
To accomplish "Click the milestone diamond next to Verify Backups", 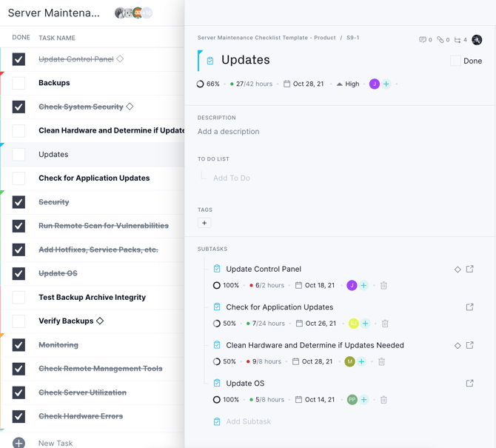I will 100,321.
